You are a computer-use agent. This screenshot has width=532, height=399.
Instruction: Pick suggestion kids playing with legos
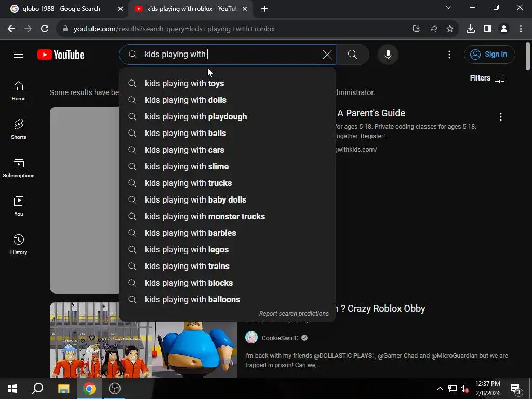pyautogui.click(x=228, y=250)
